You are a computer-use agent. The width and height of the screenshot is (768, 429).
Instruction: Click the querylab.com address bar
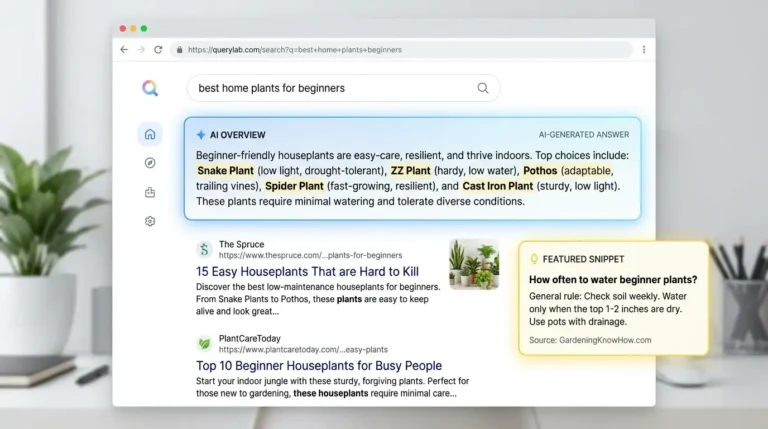(401, 49)
